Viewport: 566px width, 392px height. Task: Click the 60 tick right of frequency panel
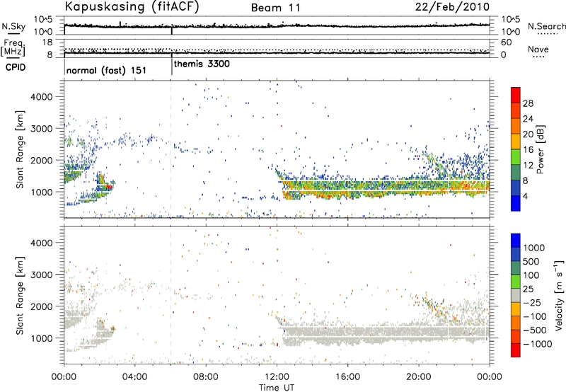[x=506, y=42]
